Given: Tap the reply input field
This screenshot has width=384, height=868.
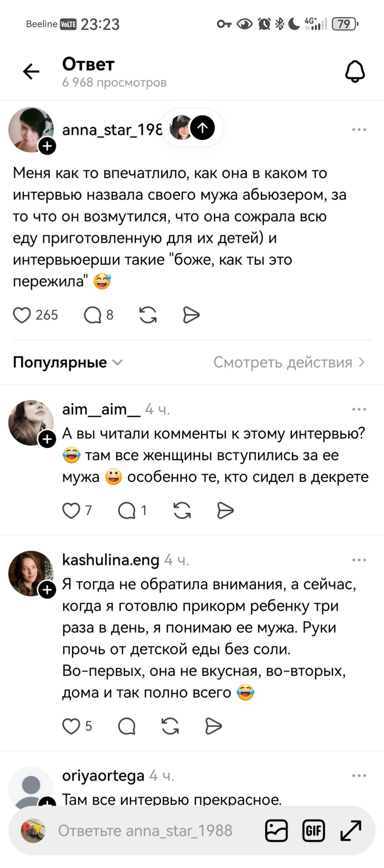Looking at the screenshot, I should [x=145, y=830].
